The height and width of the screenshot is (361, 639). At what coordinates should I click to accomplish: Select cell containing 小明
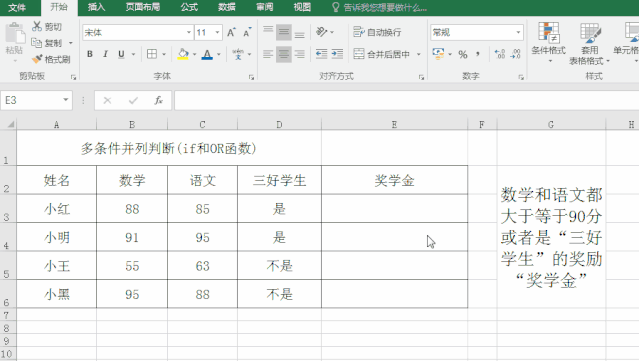[x=57, y=237]
